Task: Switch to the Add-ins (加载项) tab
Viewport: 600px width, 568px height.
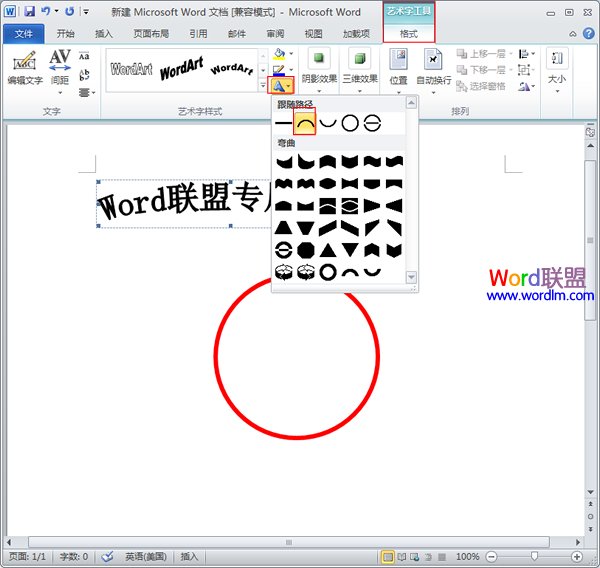Action: point(356,34)
